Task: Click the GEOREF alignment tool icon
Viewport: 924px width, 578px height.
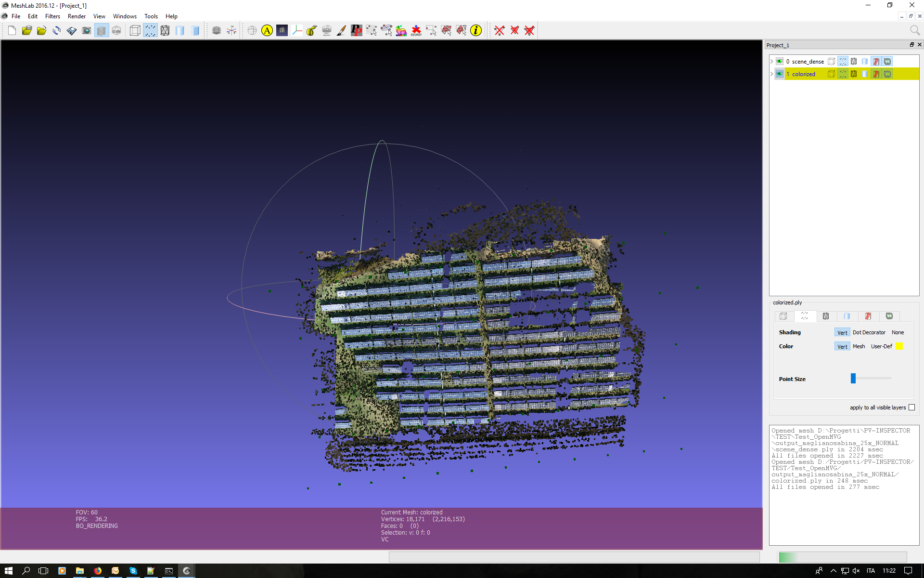Action: click(416, 30)
